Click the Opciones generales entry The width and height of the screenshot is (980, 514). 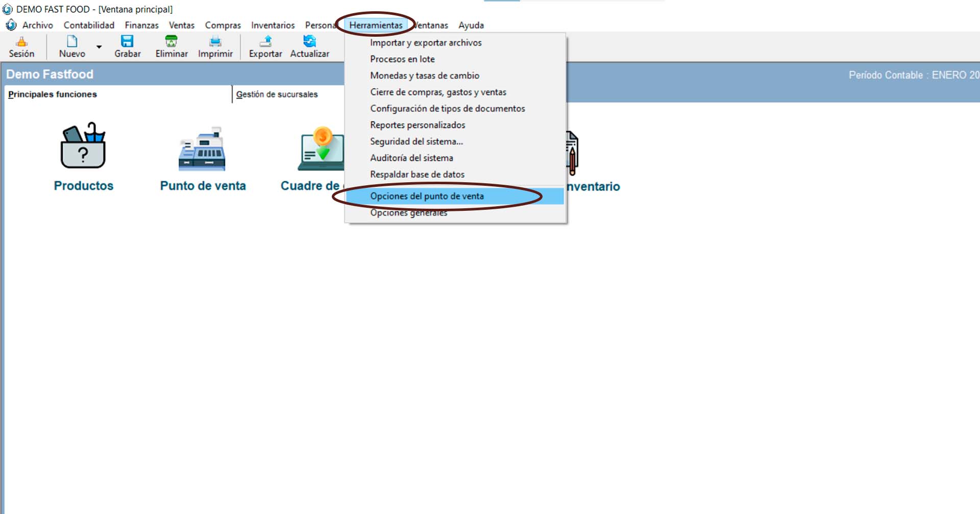pos(408,213)
